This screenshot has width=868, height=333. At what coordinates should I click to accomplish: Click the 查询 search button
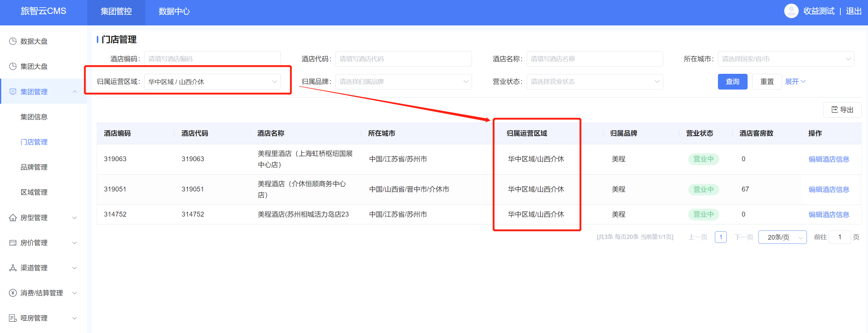(x=732, y=81)
